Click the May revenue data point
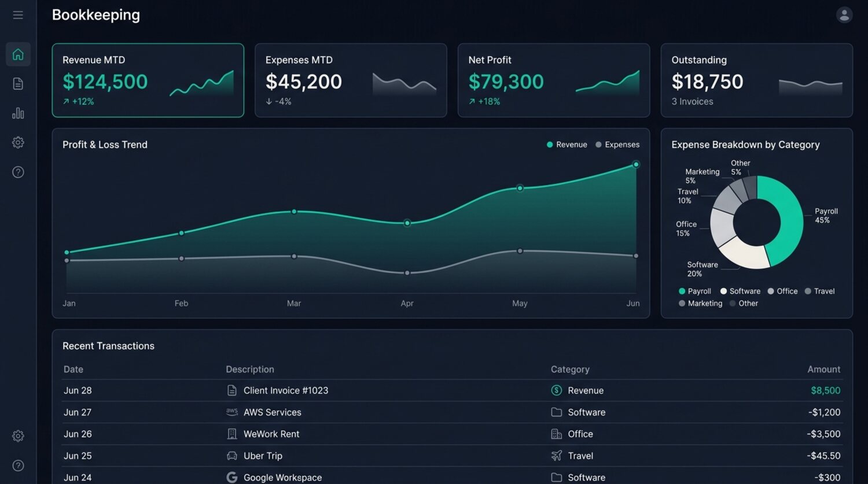The image size is (868, 484). point(520,188)
